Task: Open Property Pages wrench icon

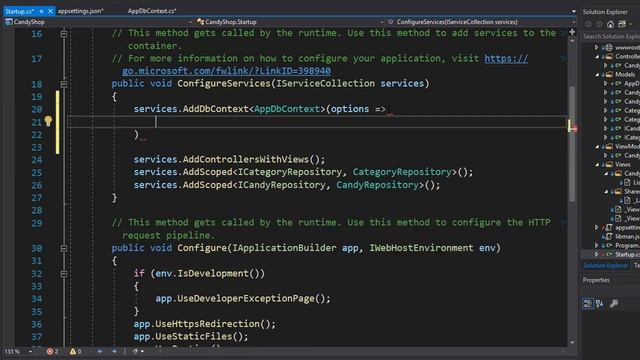Action: (614, 303)
